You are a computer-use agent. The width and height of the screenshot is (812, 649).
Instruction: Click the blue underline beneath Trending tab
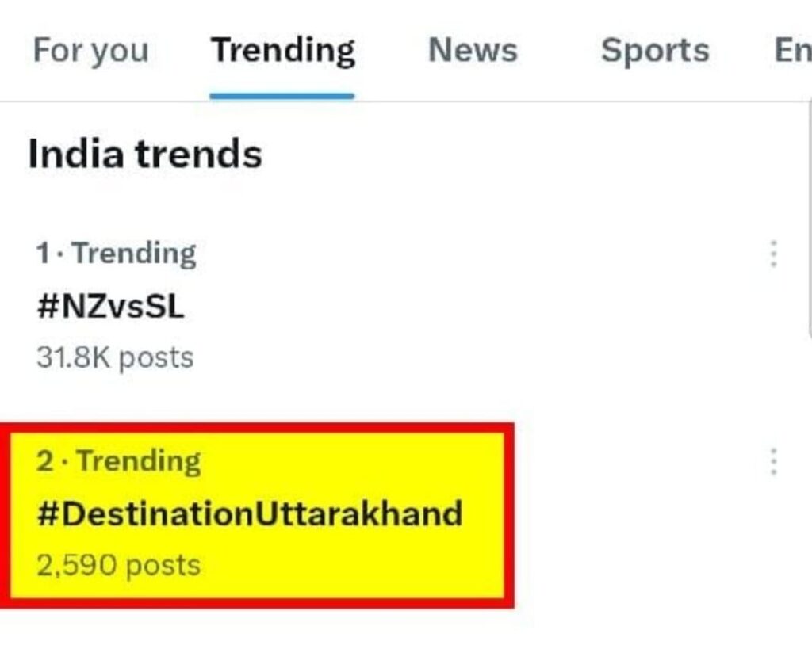(x=282, y=96)
